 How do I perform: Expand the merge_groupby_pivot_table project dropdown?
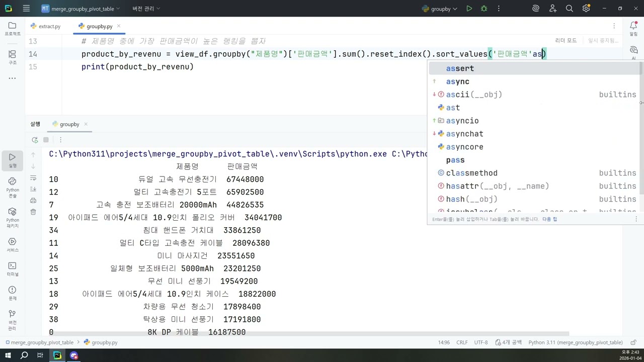point(81,9)
